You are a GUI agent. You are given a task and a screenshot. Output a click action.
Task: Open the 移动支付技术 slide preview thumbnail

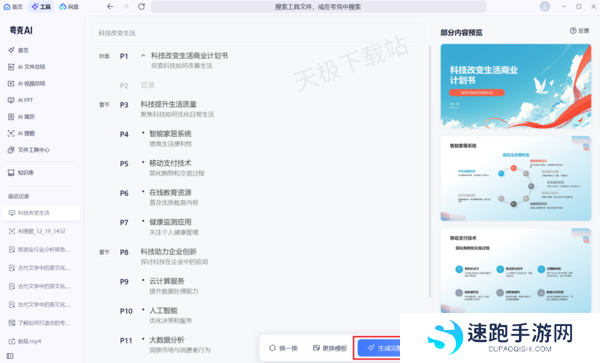pyautogui.click(x=515, y=270)
